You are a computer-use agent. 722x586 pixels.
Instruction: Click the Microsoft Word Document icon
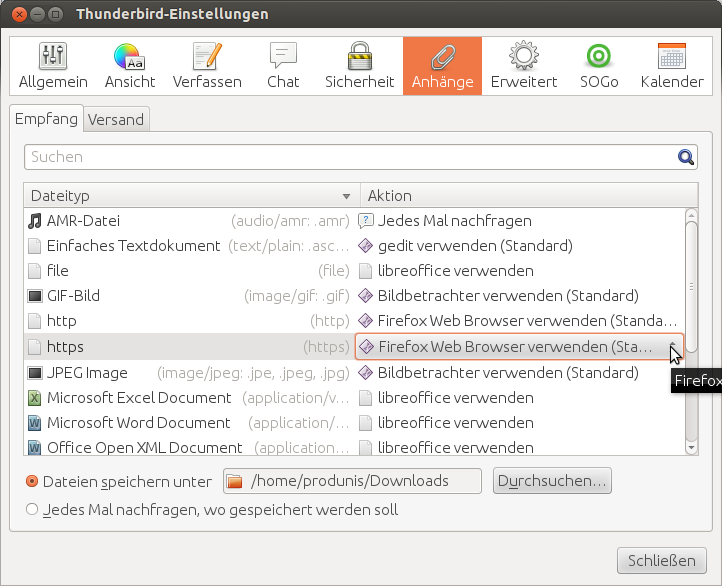35,423
